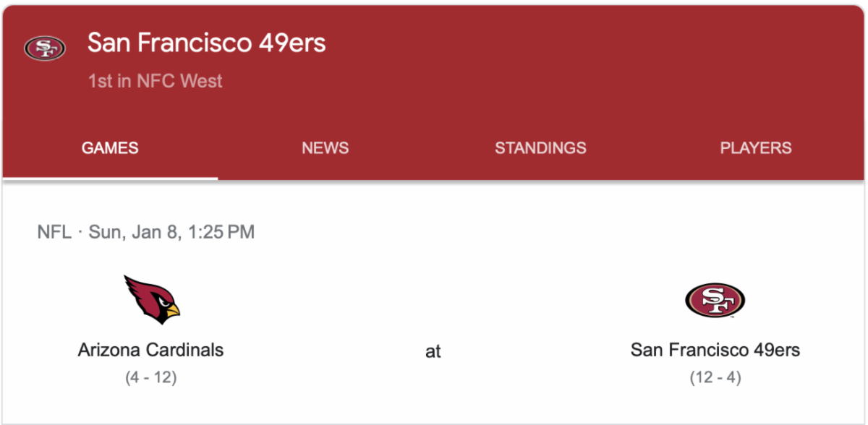The image size is (868, 425).
Task: Click the Cardinals (4 - 12) record
Action: click(150, 377)
